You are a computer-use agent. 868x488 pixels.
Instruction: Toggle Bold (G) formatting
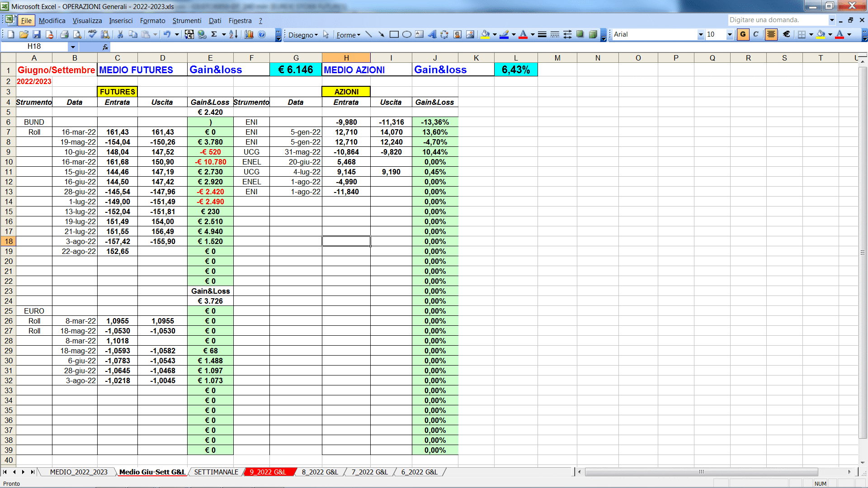[743, 34]
